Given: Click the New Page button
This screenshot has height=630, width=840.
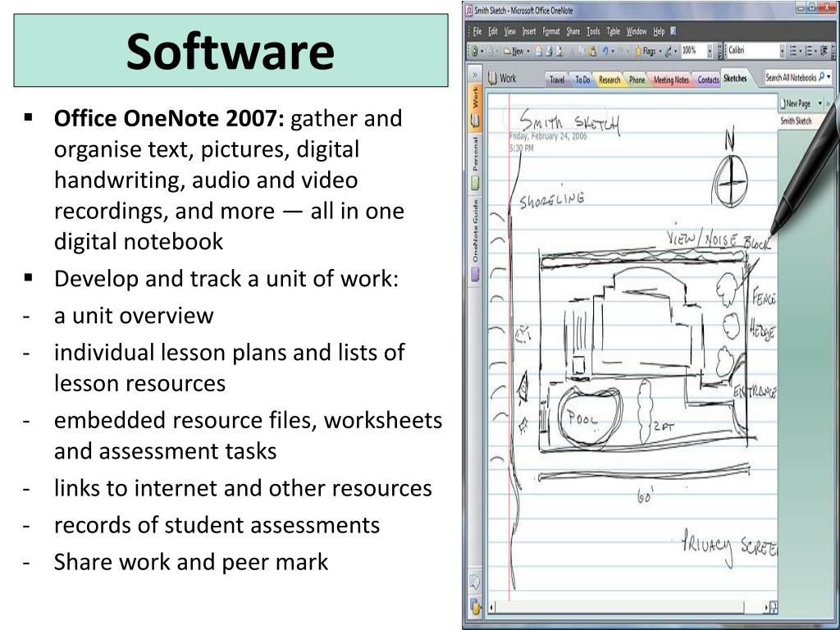Looking at the screenshot, I should tap(797, 103).
